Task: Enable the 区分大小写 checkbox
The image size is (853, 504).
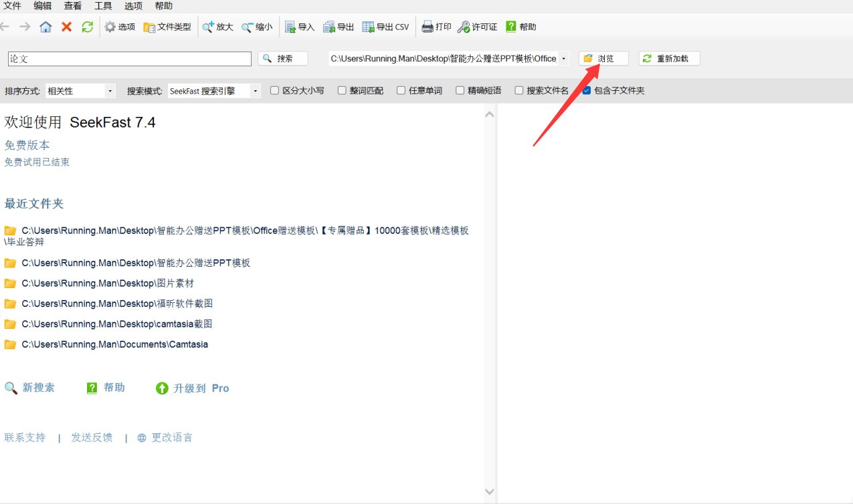Action: click(275, 90)
